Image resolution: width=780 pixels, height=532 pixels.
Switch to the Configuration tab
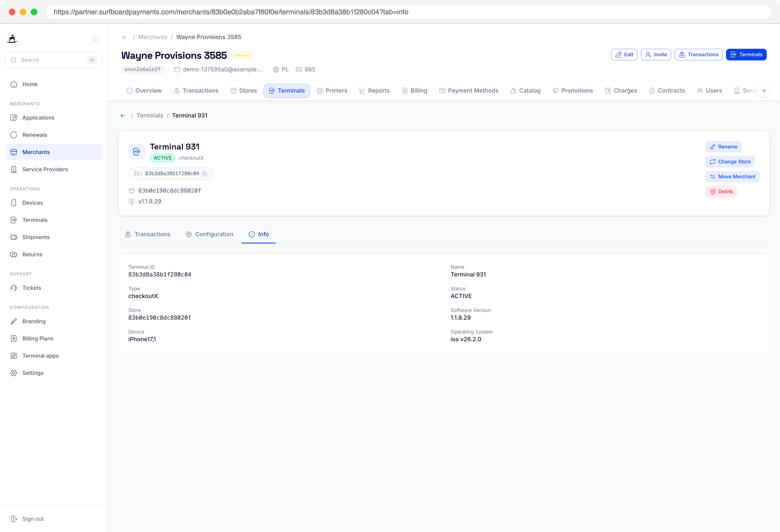pyautogui.click(x=209, y=234)
